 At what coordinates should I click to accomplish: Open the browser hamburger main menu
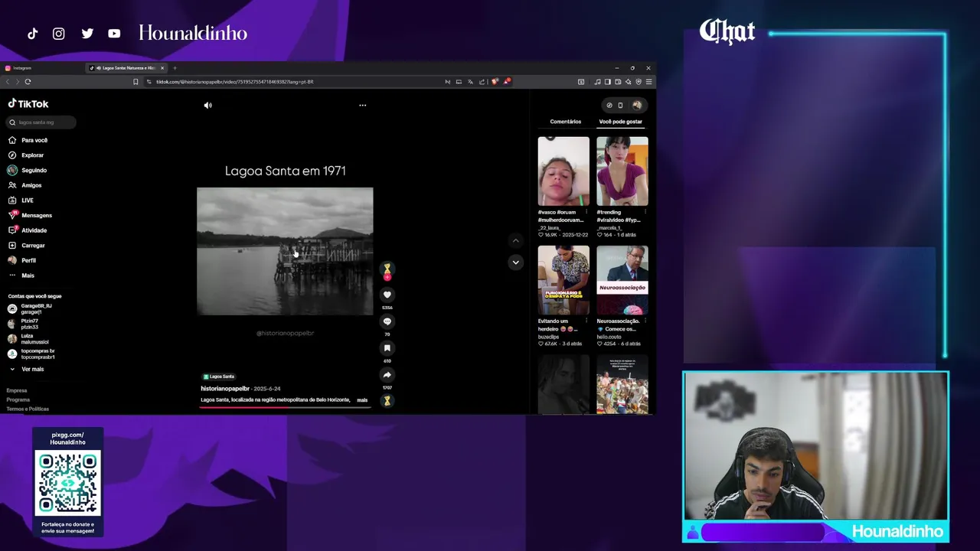click(x=648, y=82)
